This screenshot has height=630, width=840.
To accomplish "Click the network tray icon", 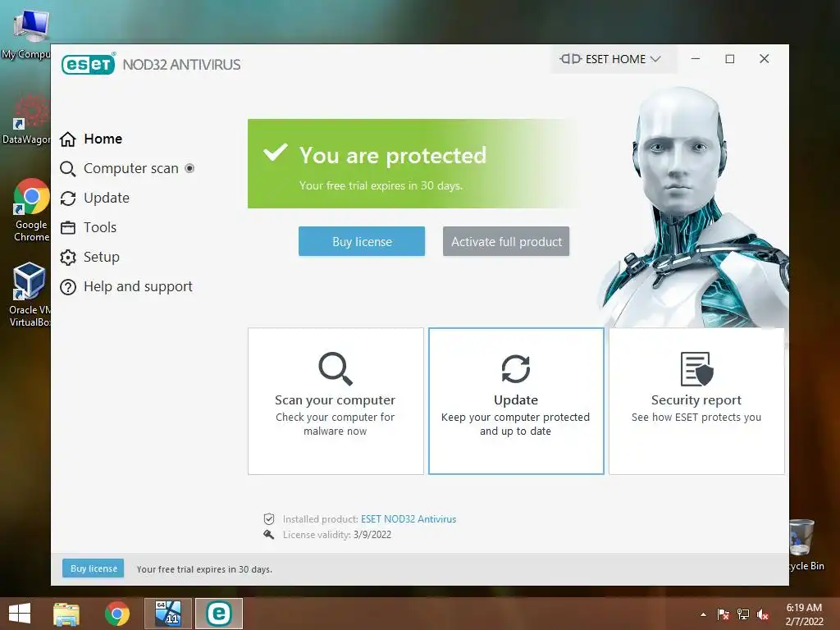I will click(x=743, y=614).
